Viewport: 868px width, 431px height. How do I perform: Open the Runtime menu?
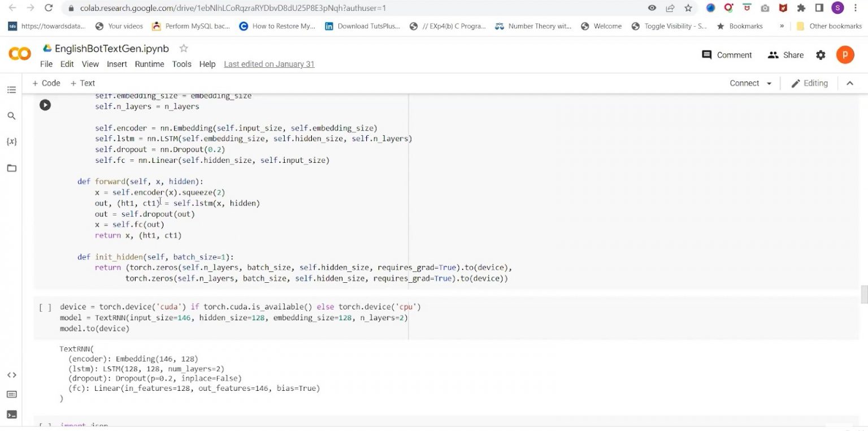pyautogui.click(x=149, y=64)
